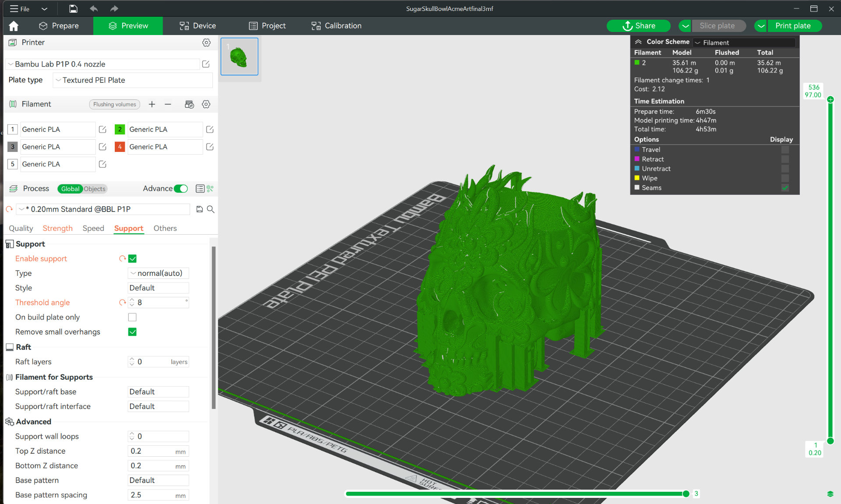Open the Quality settings tab
This screenshot has height=504, width=841.
click(21, 228)
